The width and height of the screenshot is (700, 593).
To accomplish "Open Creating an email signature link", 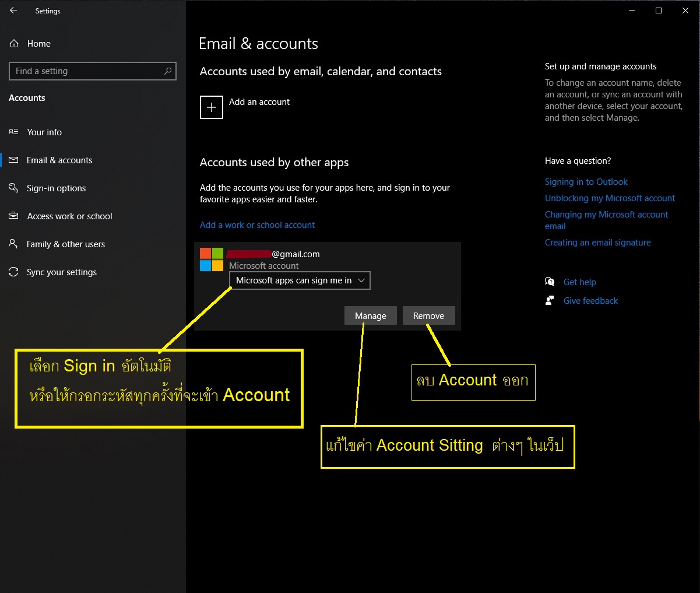I will click(598, 242).
